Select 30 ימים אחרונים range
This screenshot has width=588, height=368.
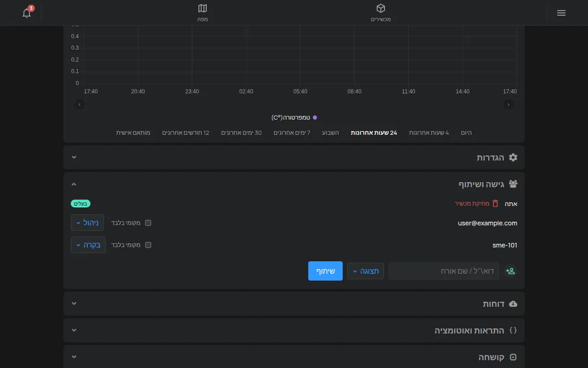(241, 133)
